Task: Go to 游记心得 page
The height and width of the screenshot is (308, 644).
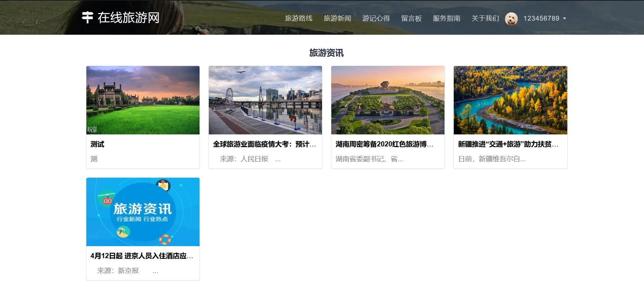Action: [x=376, y=18]
